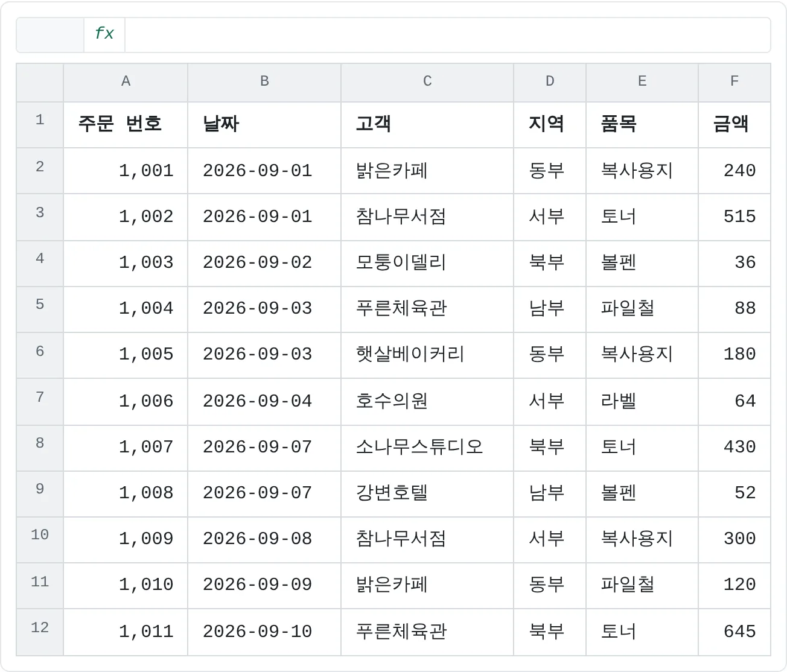Click the select-all corner box
The image size is (787, 672).
(40, 83)
